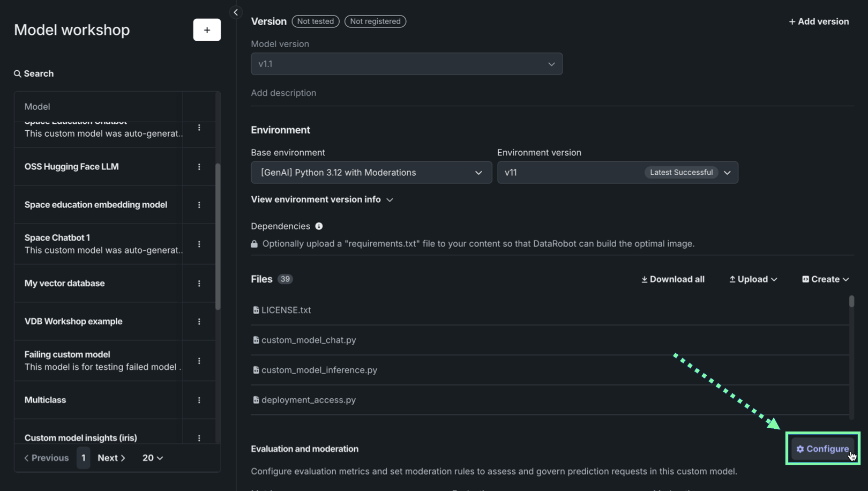Image resolution: width=868 pixels, height=491 pixels.
Task: Click Configure for evaluation and moderation
Action: pyautogui.click(x=822, y=449)
